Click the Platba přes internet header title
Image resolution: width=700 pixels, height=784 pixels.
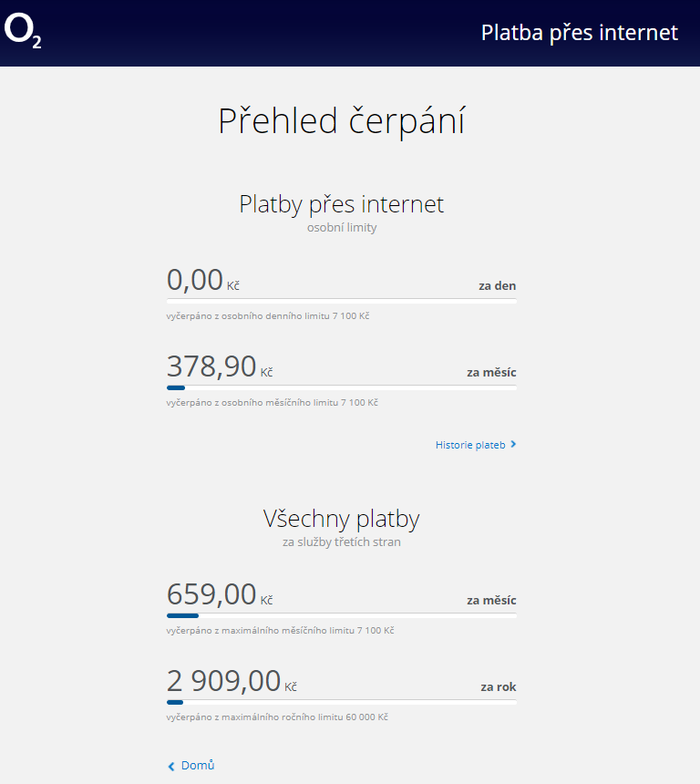click(x=579, y=33)
